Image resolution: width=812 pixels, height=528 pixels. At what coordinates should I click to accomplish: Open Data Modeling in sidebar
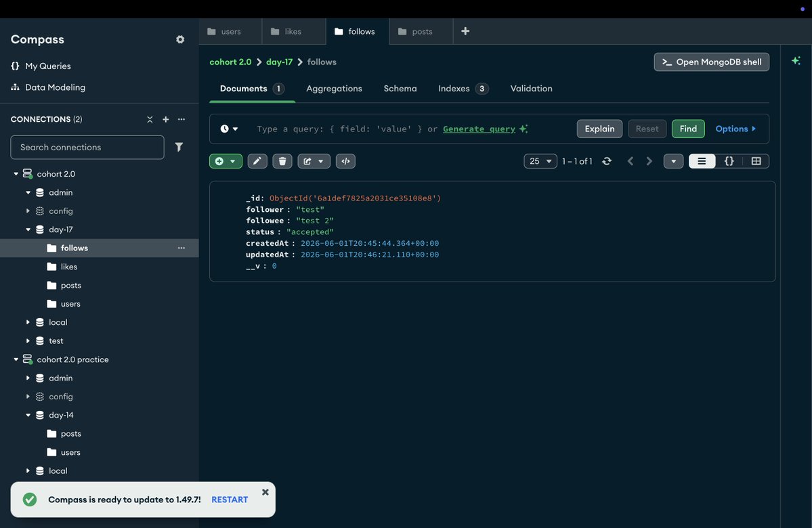48,87
